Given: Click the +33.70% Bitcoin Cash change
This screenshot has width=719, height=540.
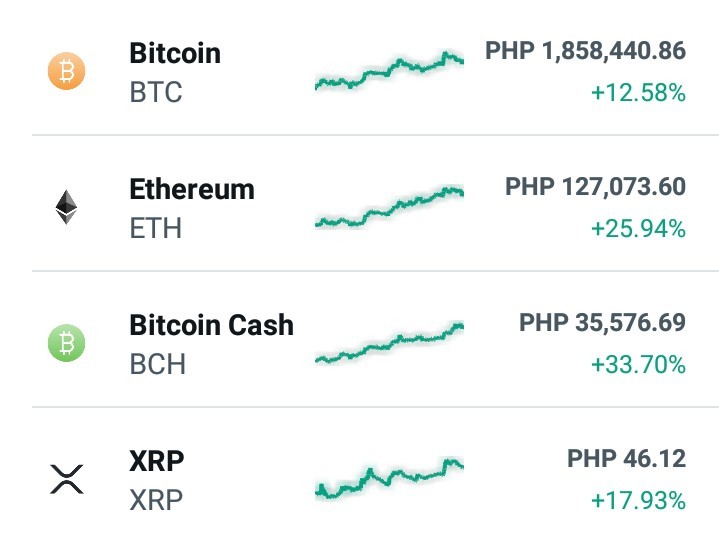Looking at the screenshot, I should (x=638, y=365).
